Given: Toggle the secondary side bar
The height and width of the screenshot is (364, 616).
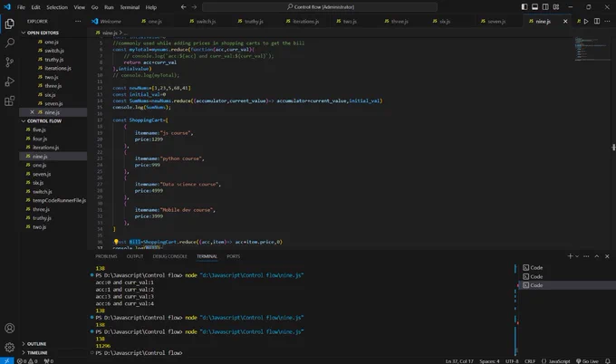Looking at the screenshot, I should coord(545,6).
